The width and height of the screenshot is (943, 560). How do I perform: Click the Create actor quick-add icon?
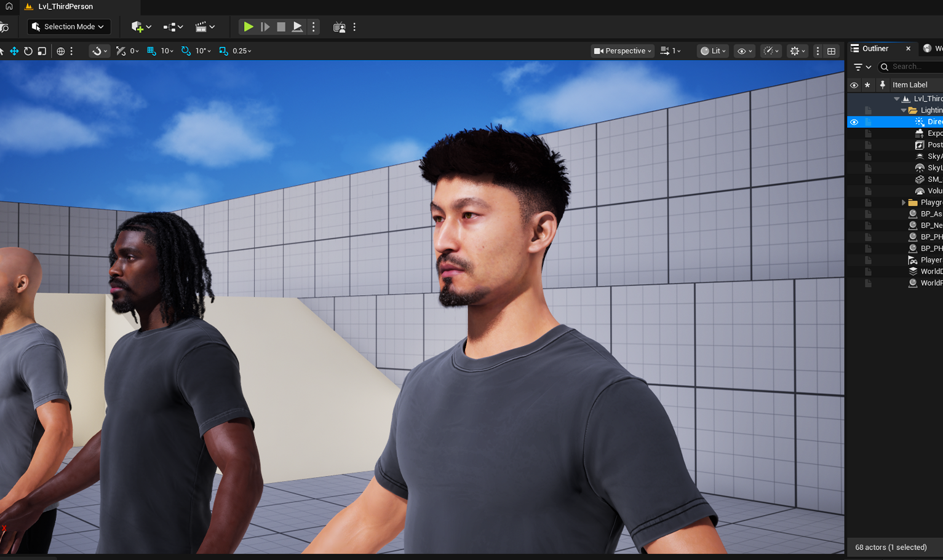click(x=138, y=26)
